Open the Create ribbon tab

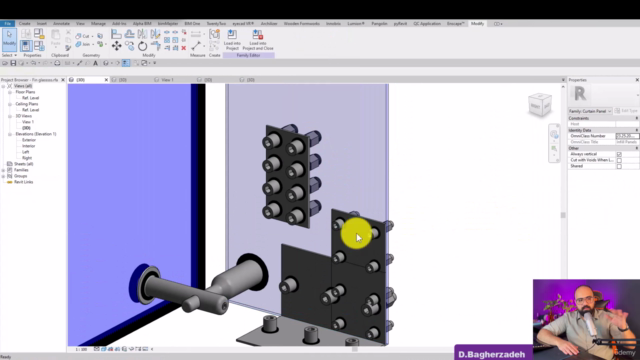[24, 24]
